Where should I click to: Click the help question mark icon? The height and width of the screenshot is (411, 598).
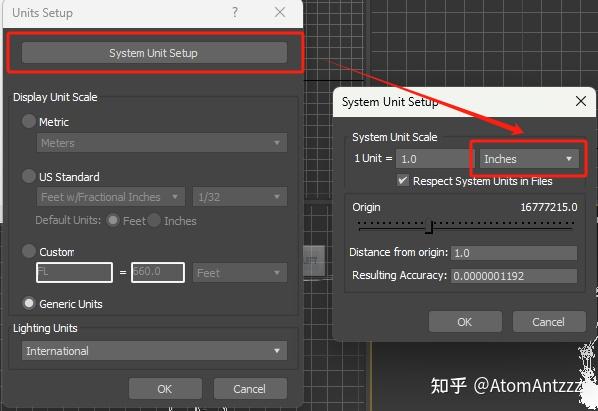tap(235, 13)
